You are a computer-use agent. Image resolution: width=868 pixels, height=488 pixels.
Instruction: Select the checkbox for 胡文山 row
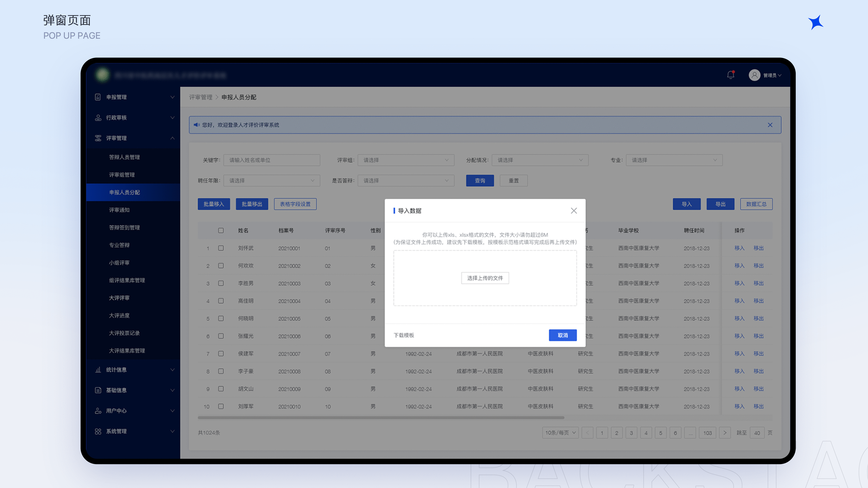coord(221,389)
